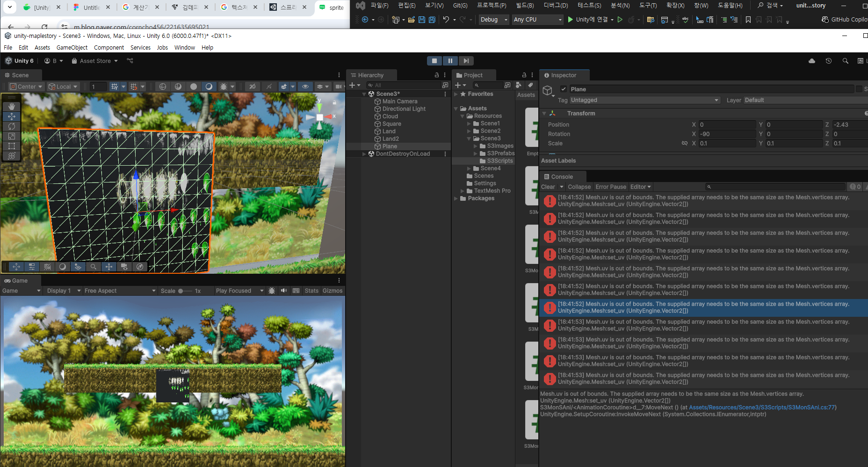The width and height of the screenshot is (868, 467).
Task: Click the cameras overlay icon in Scene view
Action: coord(124,267)
